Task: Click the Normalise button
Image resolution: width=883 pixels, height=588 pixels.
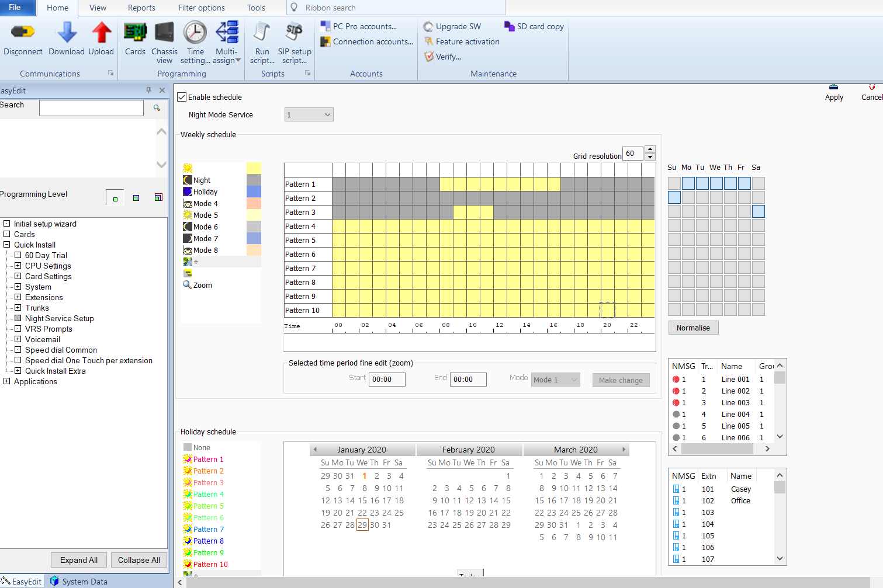Action: click(694, 328)
